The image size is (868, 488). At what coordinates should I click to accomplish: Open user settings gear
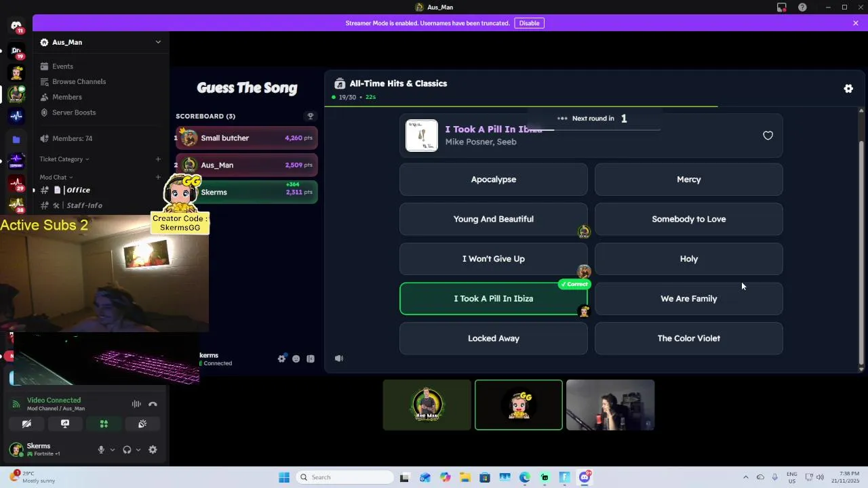153,449
